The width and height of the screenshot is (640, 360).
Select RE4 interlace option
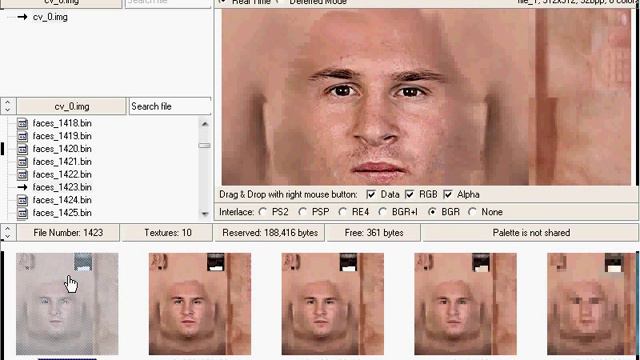tap(342, 212)
